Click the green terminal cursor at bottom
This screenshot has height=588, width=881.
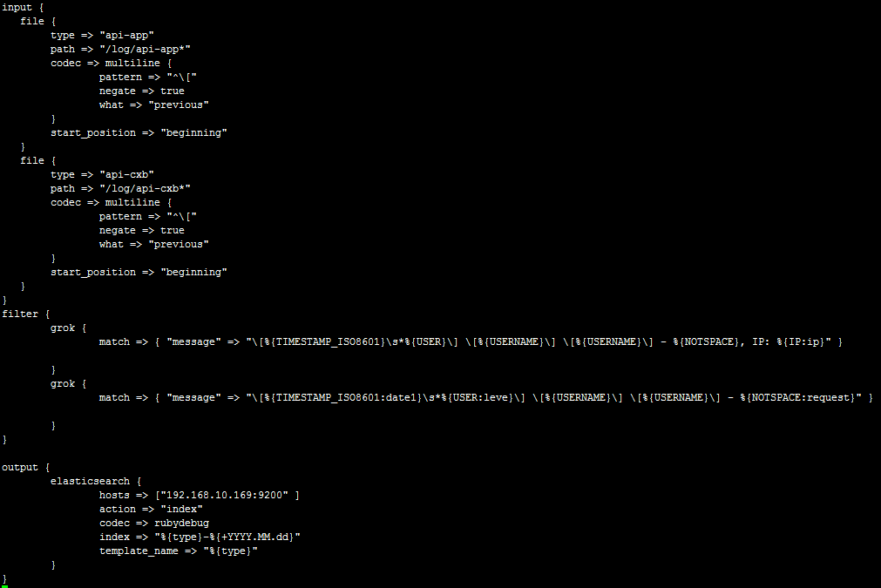(4, 586)
